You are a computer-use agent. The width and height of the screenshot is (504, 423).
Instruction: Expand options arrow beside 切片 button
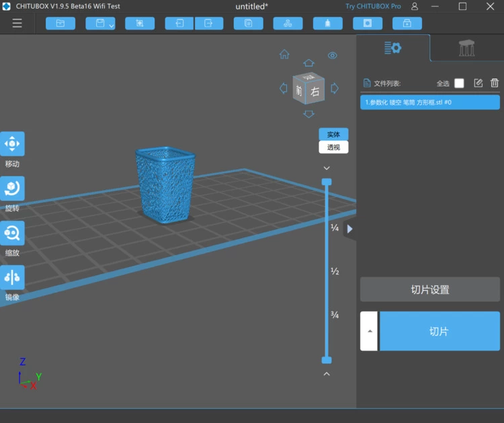click(x=368, y=331)
